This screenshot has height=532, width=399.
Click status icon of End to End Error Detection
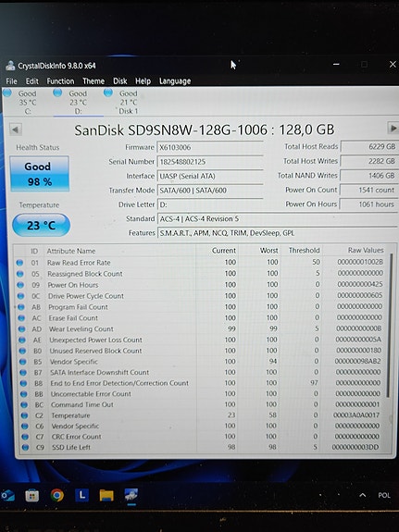pos(23,383)
